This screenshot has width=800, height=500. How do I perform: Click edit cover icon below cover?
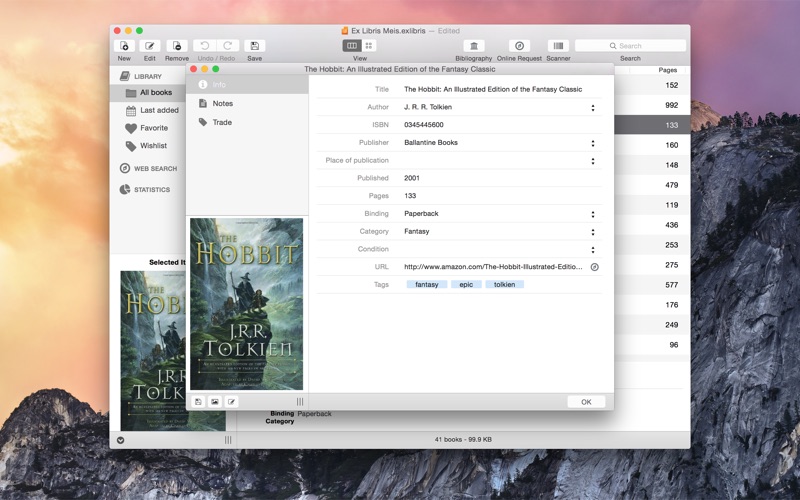tap(232, 402)
